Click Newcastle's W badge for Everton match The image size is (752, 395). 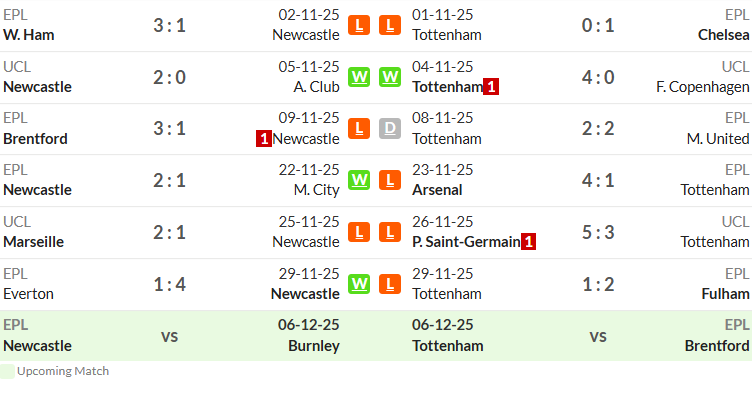point(359,284)
